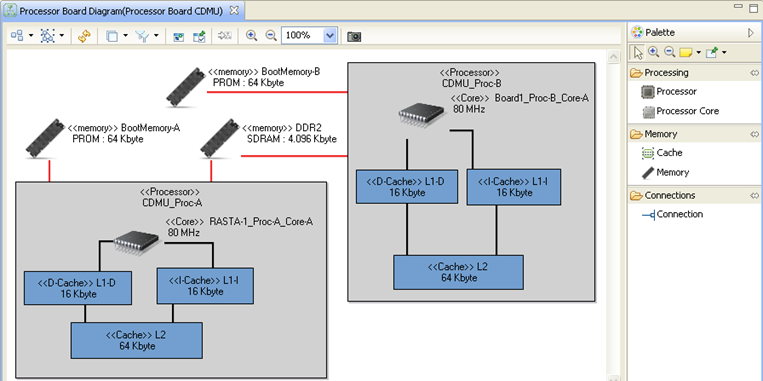Activate the palette selection arrow tool

[638, 52]
